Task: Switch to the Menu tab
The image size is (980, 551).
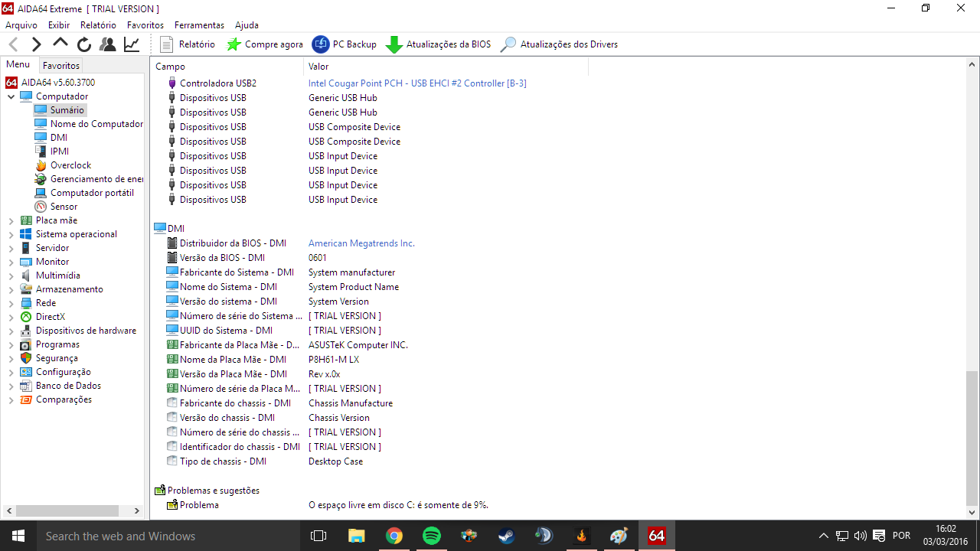Action: [x=18, y=65]
